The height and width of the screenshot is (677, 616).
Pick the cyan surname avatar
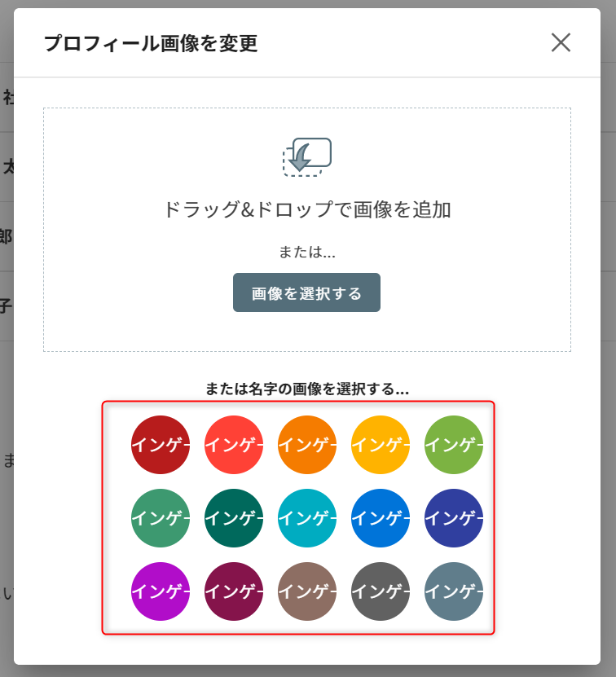(307, 518)
